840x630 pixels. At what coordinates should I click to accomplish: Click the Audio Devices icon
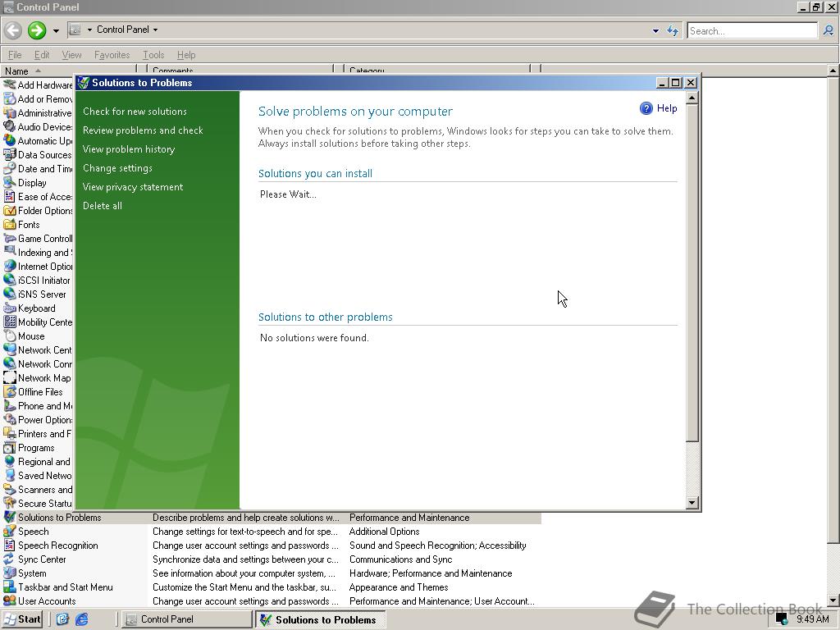pyautogui.click(x=10, y=126)
